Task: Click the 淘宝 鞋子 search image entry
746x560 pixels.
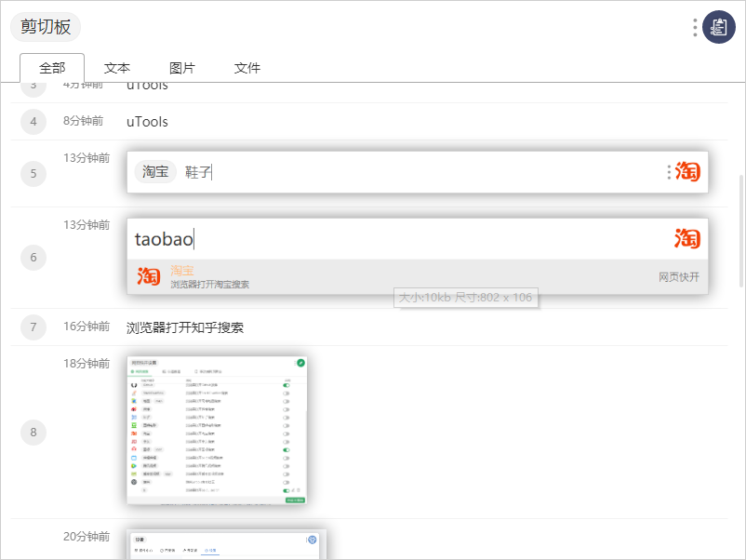Action: pyautogui.click(x=418, y=172)
